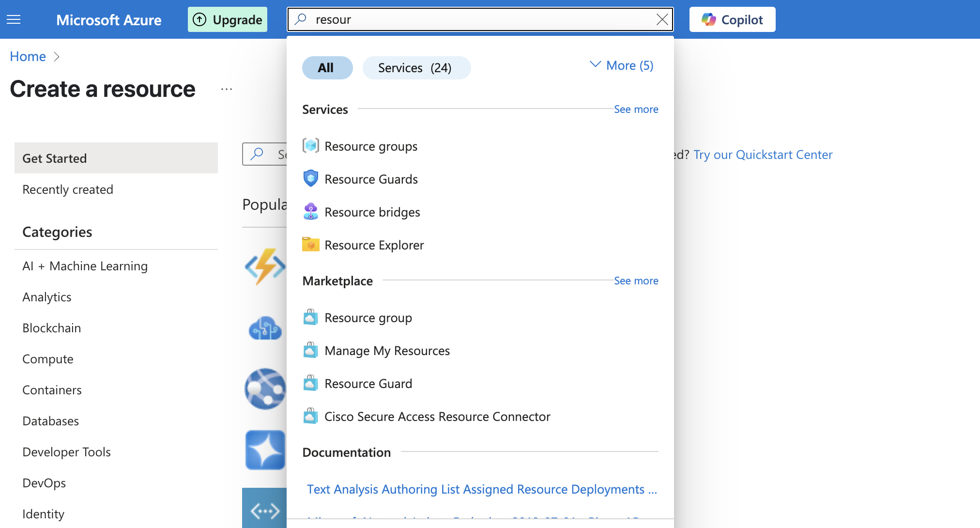The width and height of the screenshot is (980, 528).
Task: Select Get Started in left menu
Action: (116, 158)
